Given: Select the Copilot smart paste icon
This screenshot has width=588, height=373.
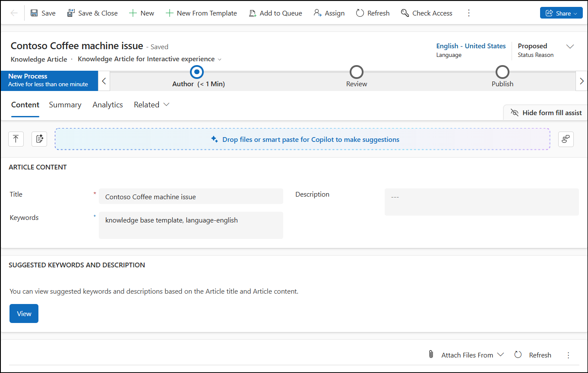Looking at the screenshot, I should (x=39, y=139).
